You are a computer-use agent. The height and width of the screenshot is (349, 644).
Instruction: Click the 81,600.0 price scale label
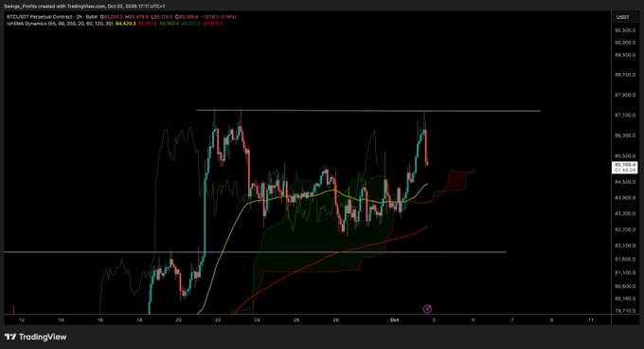pos(625,259)
